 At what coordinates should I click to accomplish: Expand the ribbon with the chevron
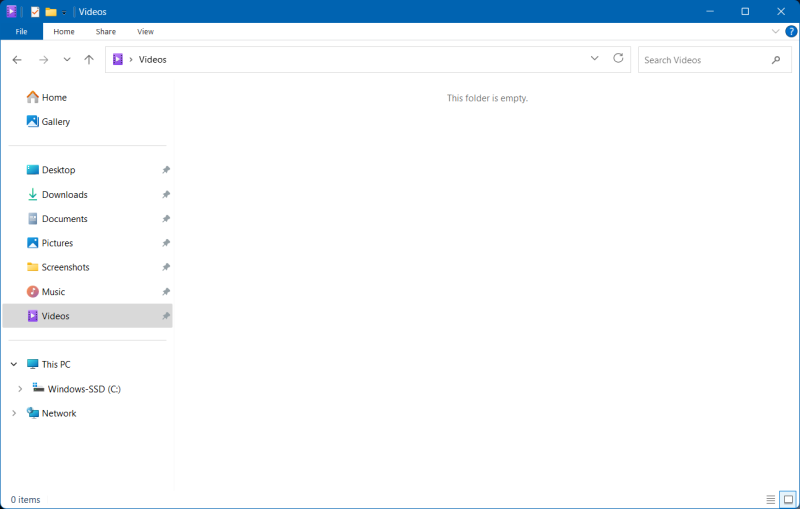[x=775, y=32]
